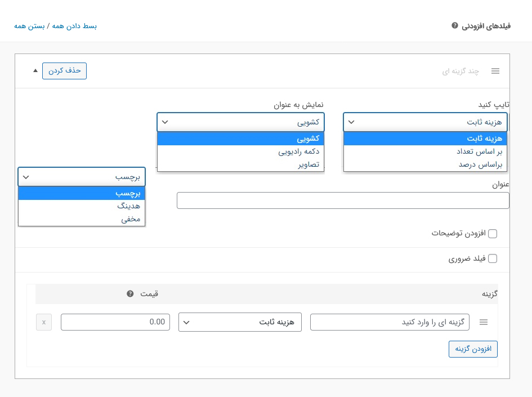The height and width of the screenshot is (397, 532).
Task: Click the حذف کردن button
Action: [64, 70]
